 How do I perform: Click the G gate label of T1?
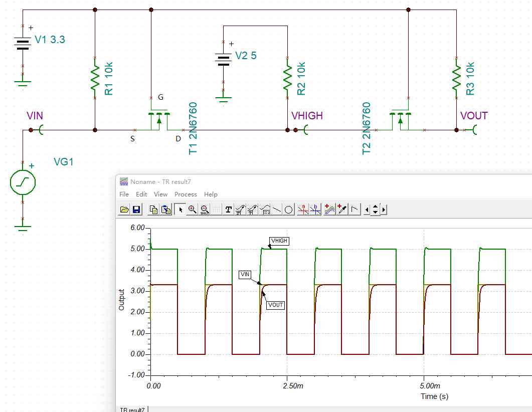click(161, 97)
